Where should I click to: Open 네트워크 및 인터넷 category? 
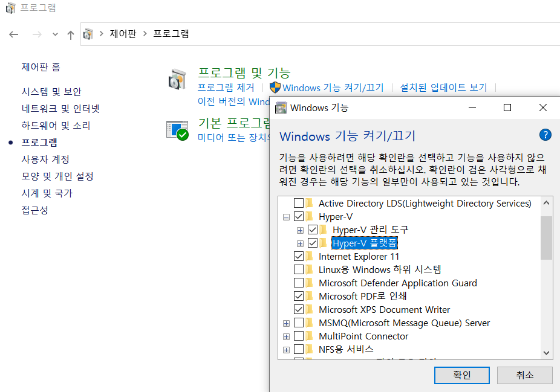60,109
